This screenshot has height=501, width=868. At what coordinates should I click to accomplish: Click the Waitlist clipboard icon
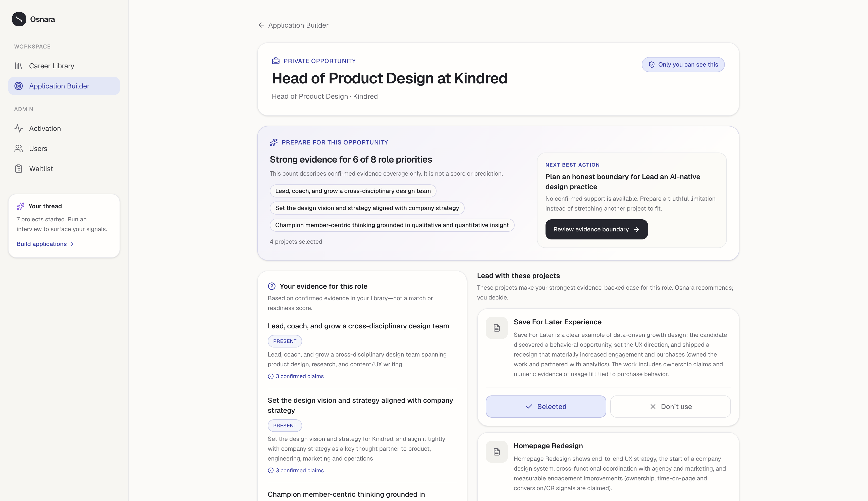tap(19, 169)
